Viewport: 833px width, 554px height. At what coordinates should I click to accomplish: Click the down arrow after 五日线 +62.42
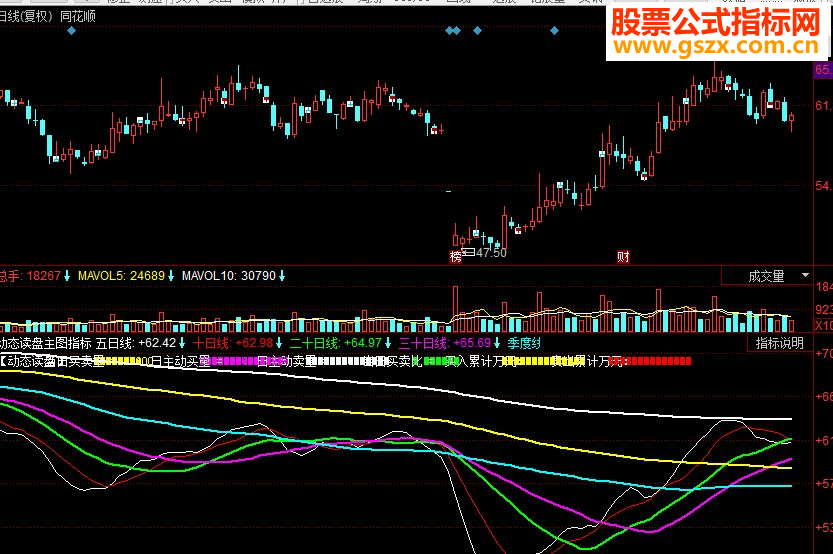coord(182,343)
